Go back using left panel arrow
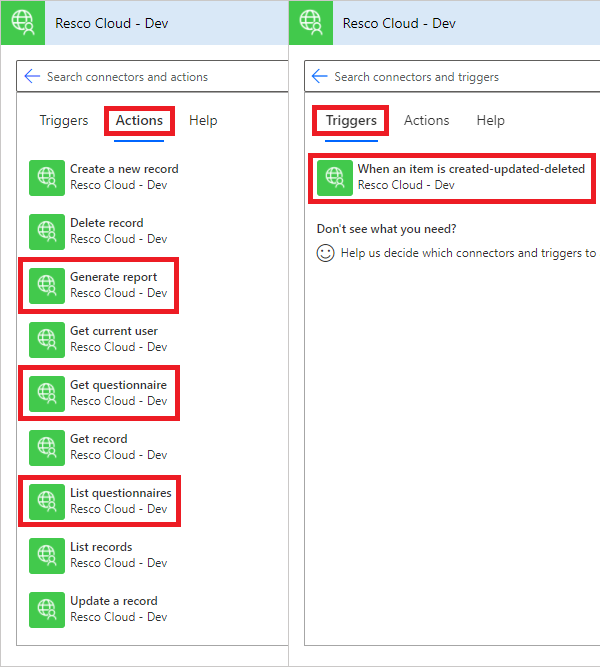Screen dimensions: 600x667 tap(32, 77)
